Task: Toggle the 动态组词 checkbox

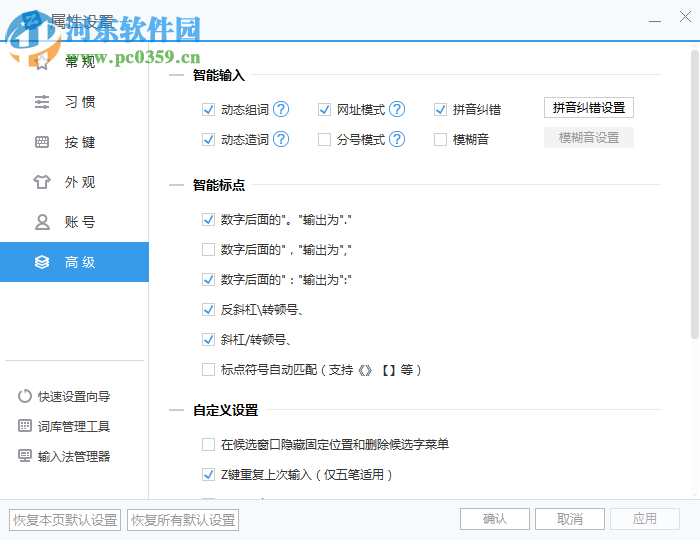Action: 208,109
